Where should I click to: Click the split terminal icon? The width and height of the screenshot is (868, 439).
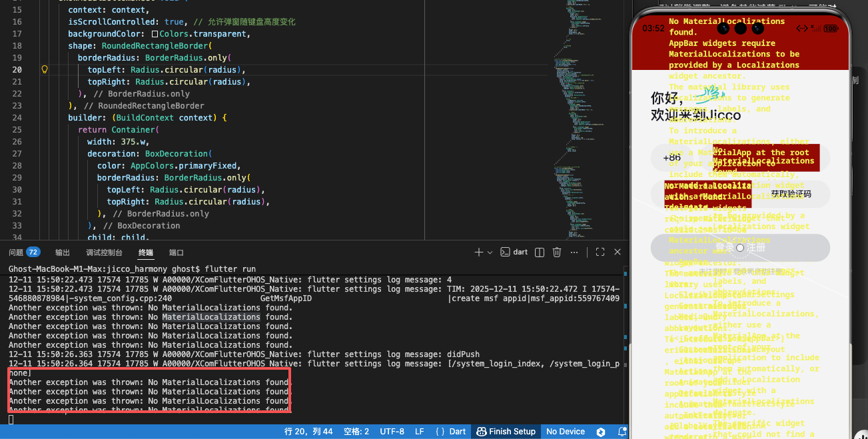[540, 252]
